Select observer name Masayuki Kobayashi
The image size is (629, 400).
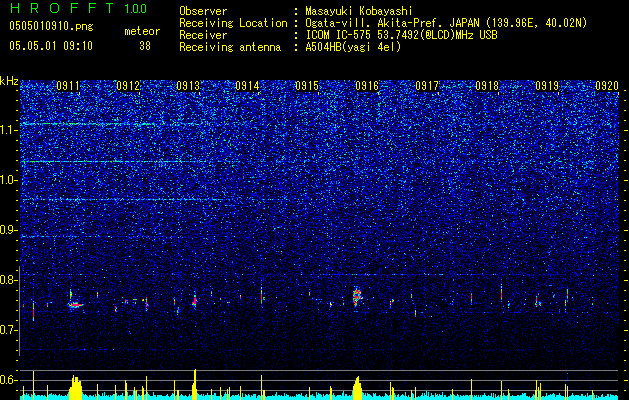358,11
